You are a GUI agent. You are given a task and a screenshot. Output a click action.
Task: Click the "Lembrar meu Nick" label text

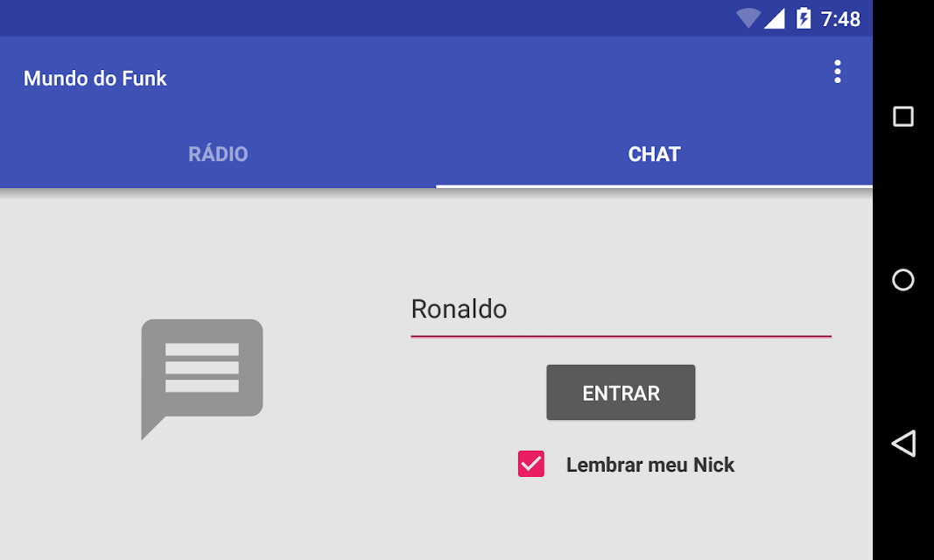(650, 465)
